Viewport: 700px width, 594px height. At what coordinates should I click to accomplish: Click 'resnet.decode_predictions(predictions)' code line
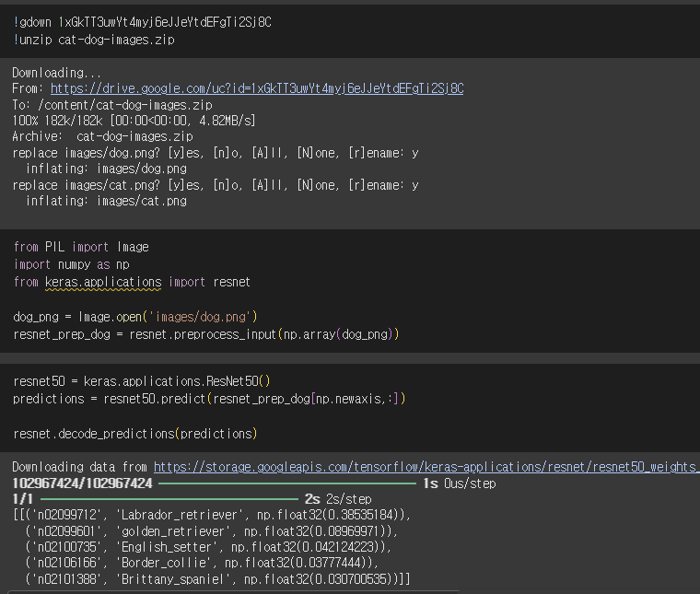[135, 434]
